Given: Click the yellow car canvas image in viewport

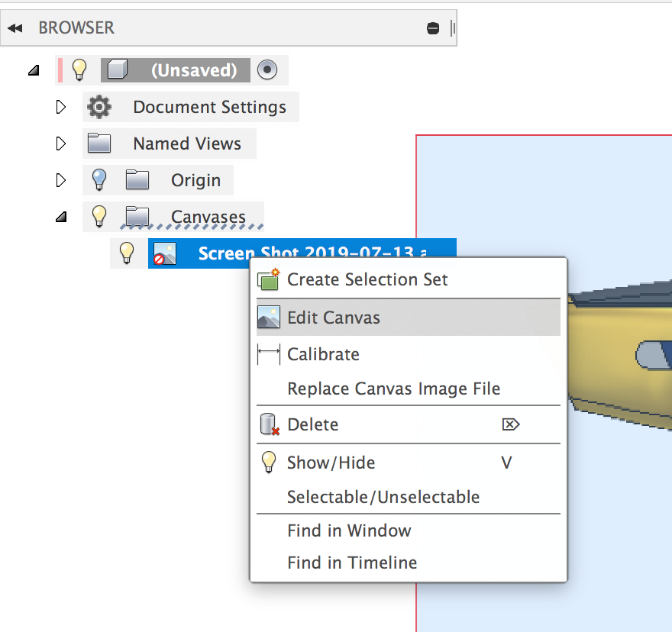Looking at the screenshot, I should 620,356.
